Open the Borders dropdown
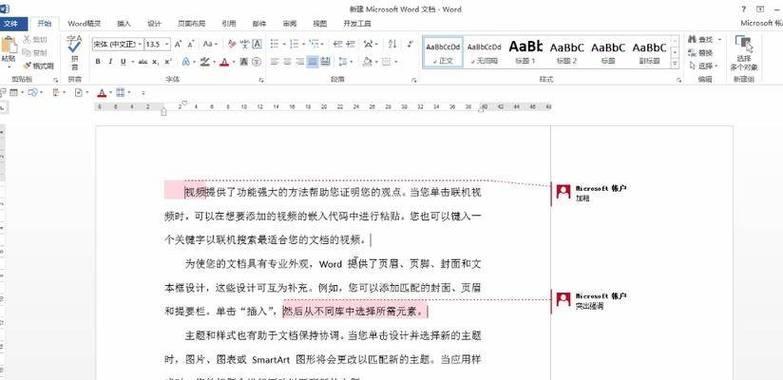 click(x=396, y=62)
